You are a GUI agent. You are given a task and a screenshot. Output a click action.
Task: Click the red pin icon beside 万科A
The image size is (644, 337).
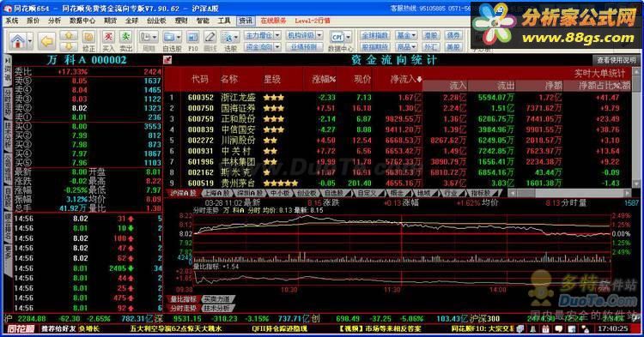167,60
